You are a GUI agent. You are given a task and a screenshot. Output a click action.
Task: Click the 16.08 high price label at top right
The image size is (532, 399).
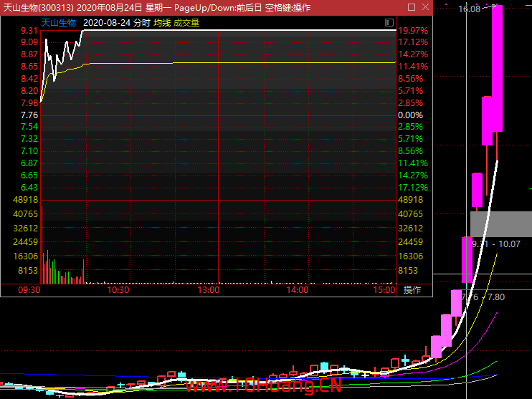(470, 9)
